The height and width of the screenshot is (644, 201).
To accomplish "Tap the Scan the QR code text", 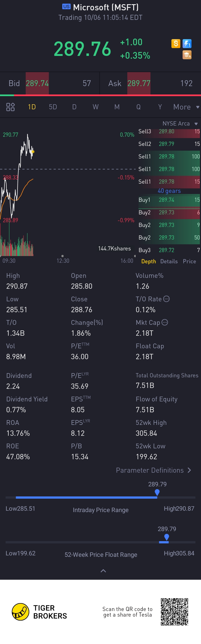I will pyautogui.click(x=128, y=612).
